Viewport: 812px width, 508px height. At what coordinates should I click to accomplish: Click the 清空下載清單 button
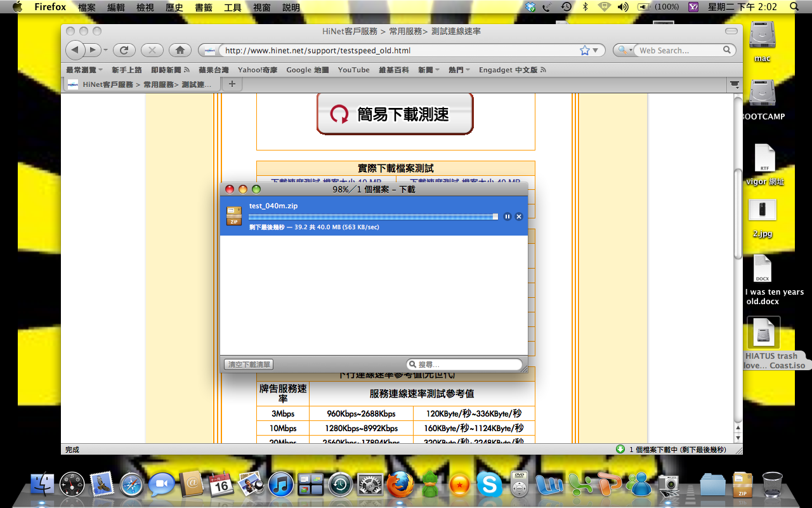[249, 364]
